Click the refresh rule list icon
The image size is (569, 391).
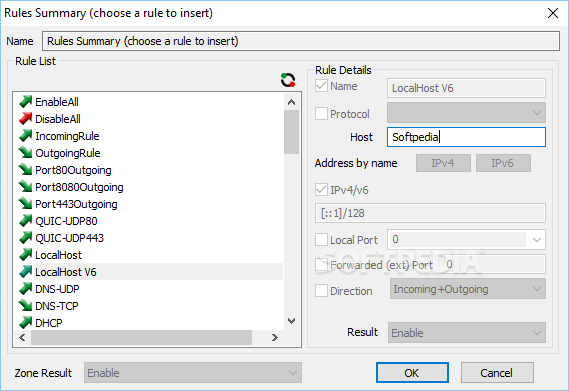(x=288, y=80)
